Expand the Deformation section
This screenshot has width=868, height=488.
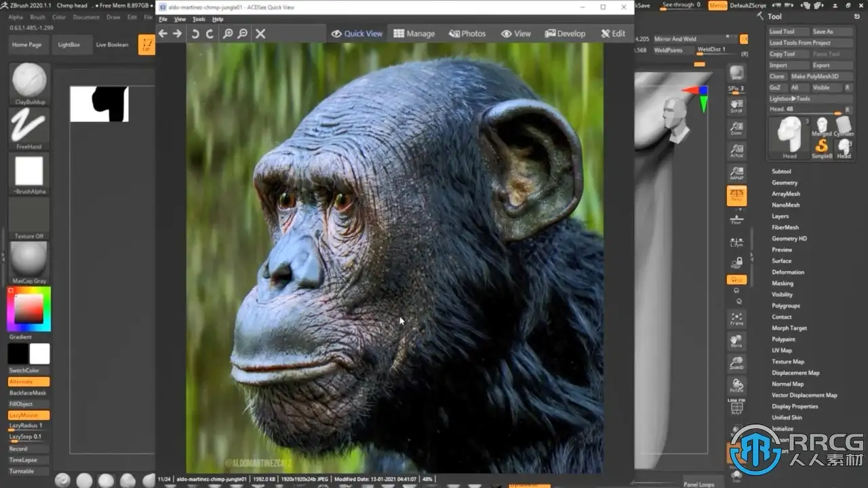coord(788,272)
